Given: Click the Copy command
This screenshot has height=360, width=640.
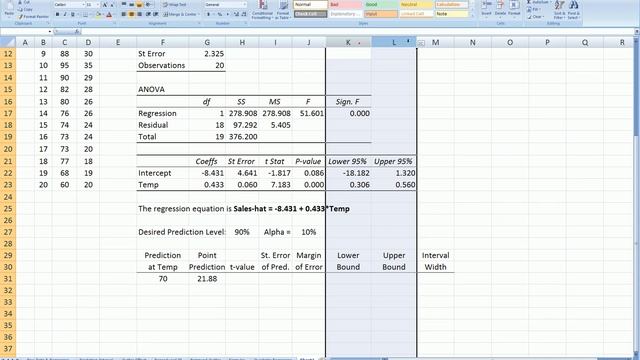Looking at the screenshot, I should pyautogui.click(x=25, y=9).
